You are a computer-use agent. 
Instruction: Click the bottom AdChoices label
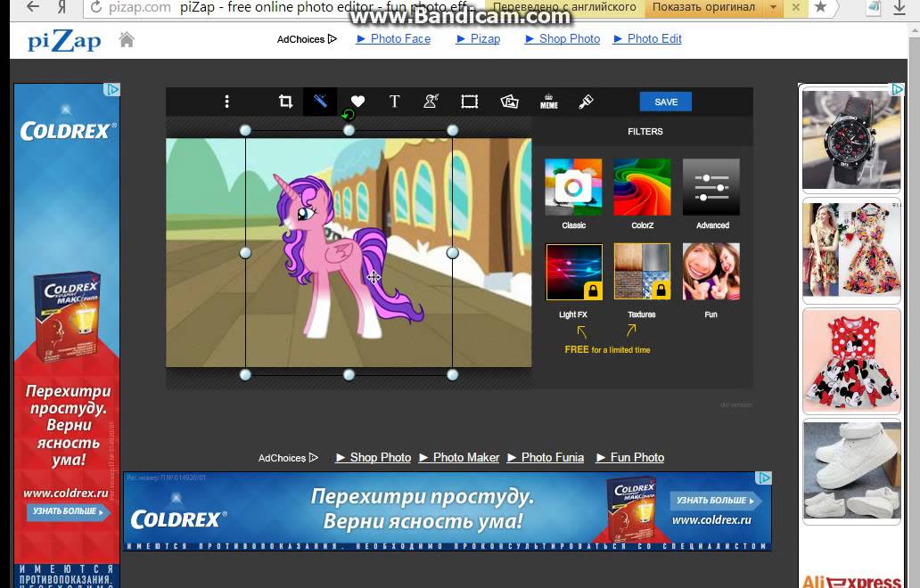pos(288,458)
